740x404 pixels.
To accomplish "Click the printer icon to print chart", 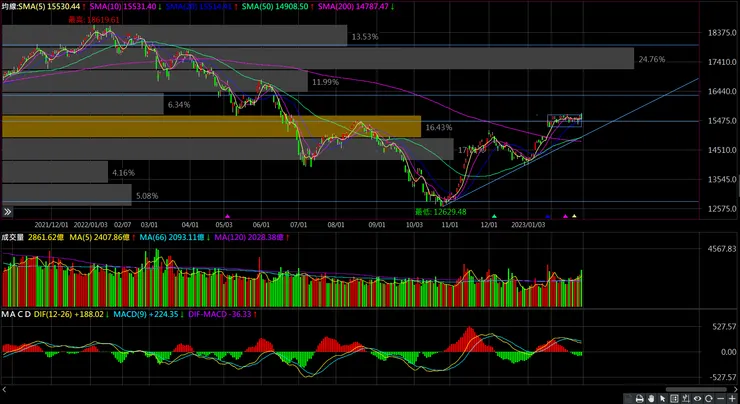I will [639, 398].
